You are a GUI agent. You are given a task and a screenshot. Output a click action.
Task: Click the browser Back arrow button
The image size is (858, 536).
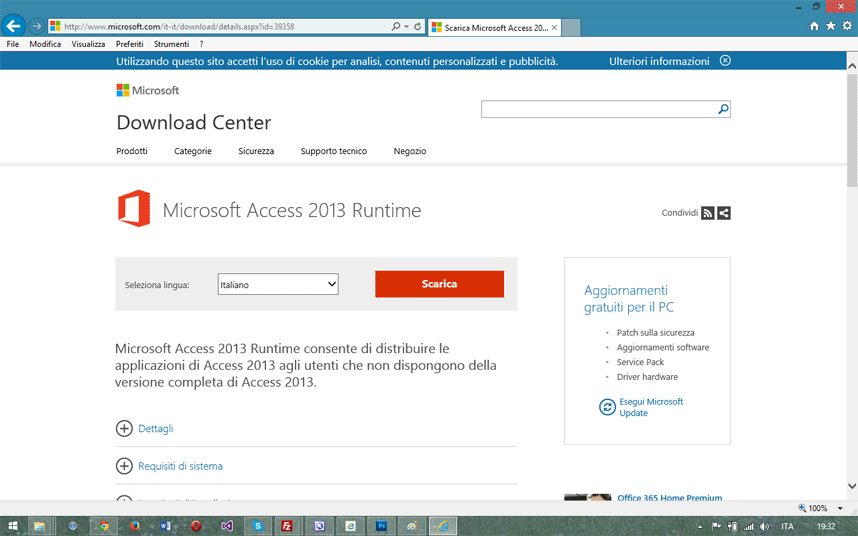click(14, 26)
